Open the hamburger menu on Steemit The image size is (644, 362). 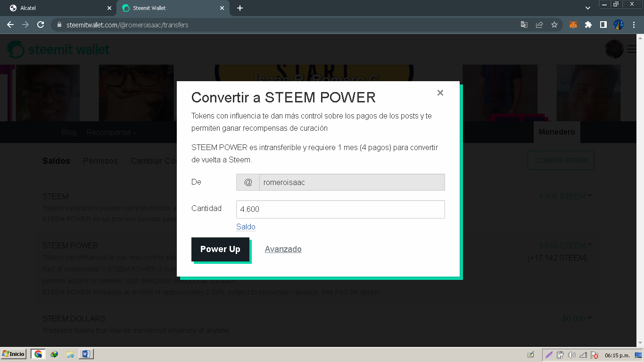632,49
